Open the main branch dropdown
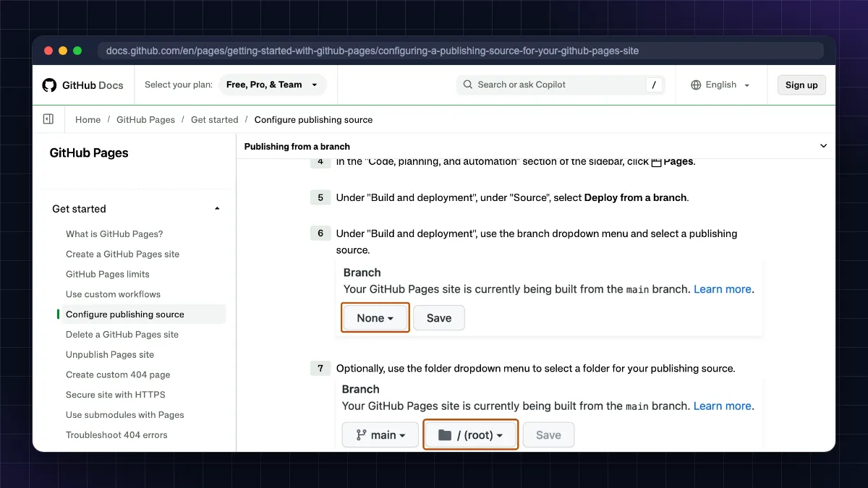 pyautogui.click(x=380, y=435)
